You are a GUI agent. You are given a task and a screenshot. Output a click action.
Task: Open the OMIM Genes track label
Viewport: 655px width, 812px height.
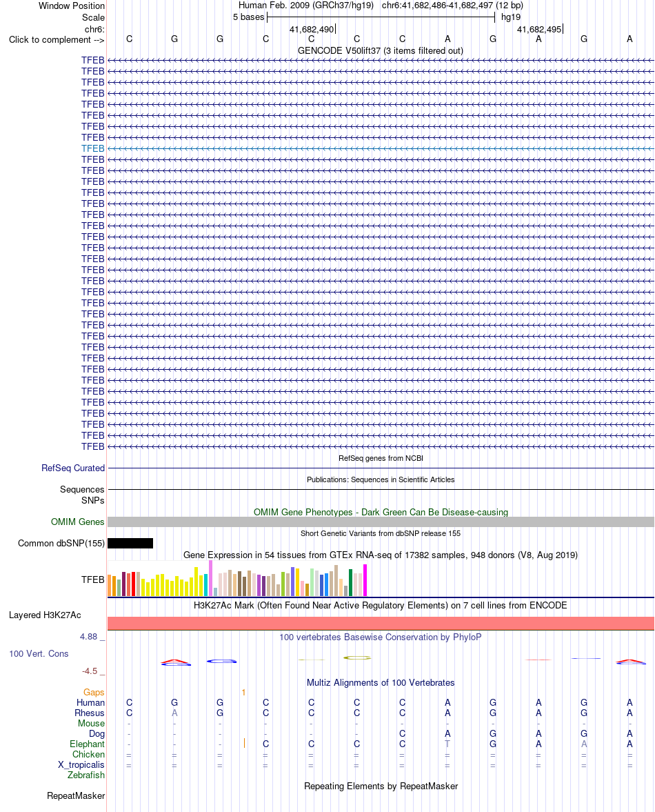tap(78, 522)
